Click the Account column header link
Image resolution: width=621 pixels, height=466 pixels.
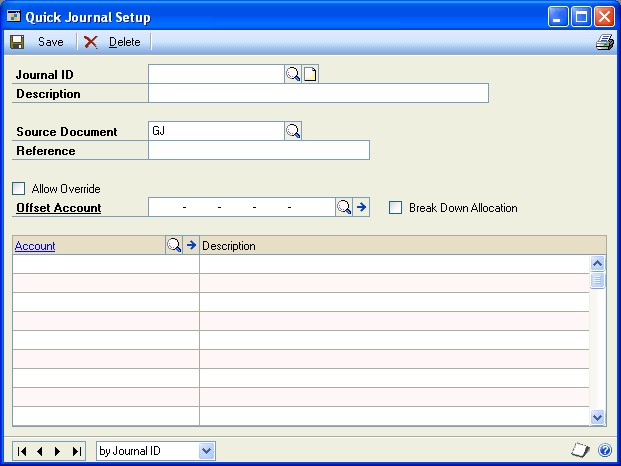(x=35, y=246)
